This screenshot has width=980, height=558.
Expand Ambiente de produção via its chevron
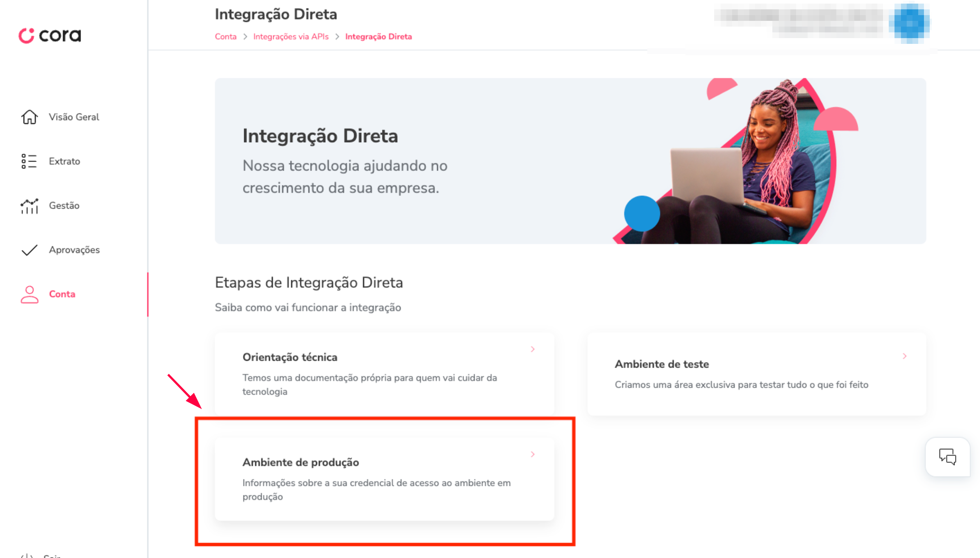click(532, 454)
